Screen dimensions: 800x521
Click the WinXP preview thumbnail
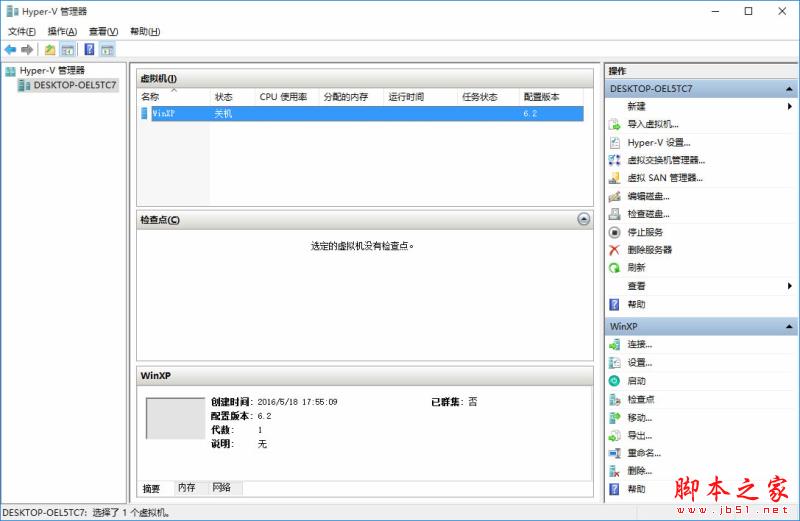176,418
